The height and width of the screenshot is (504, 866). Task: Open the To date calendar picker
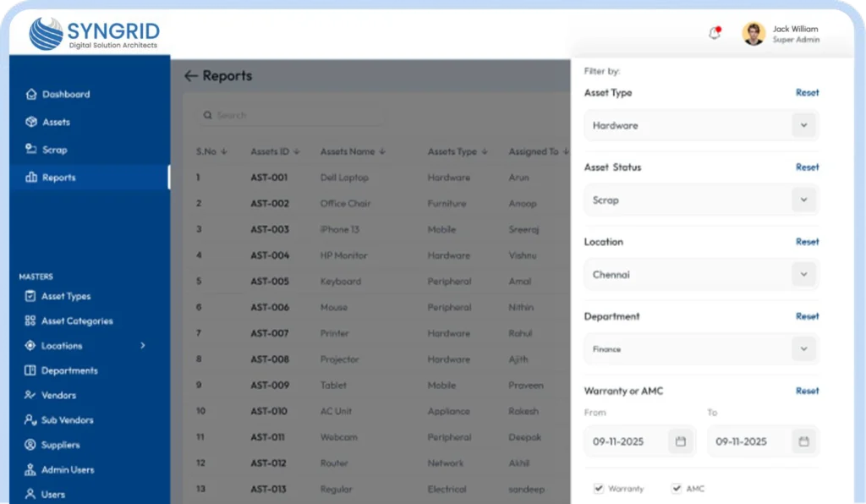[803, 441]
